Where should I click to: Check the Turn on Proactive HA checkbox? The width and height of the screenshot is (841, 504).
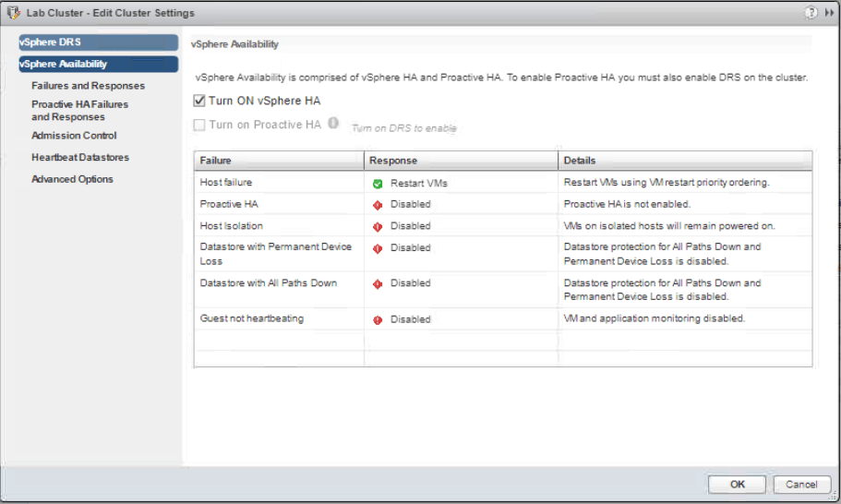point(199,125)
